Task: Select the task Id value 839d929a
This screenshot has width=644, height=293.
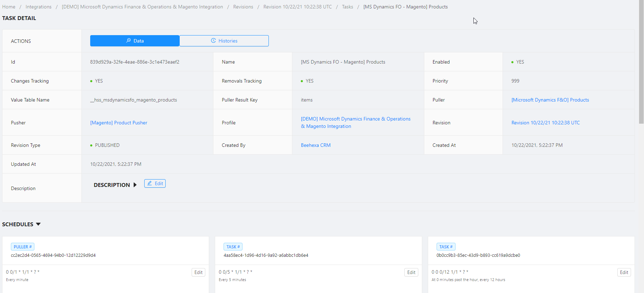Action: tap(135, 62)
